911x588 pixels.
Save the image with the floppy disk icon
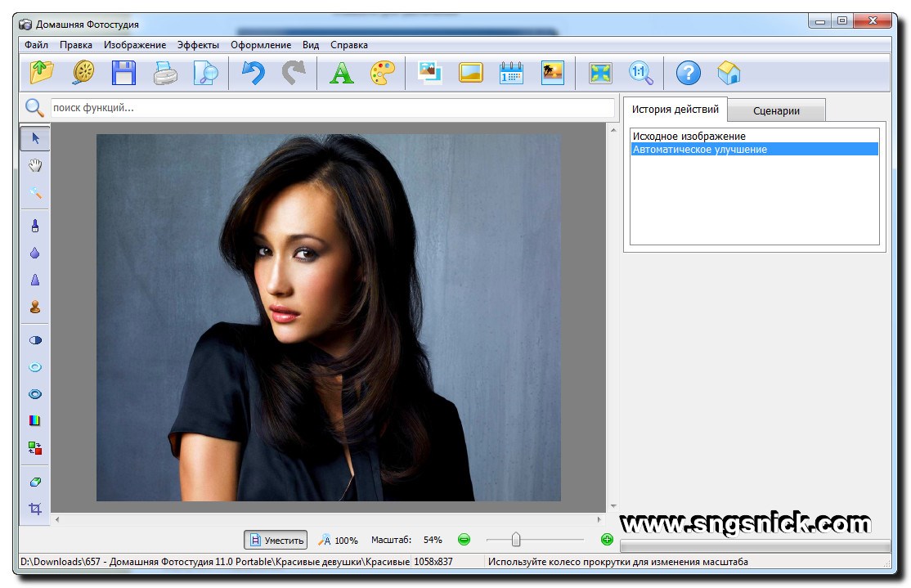123,74
